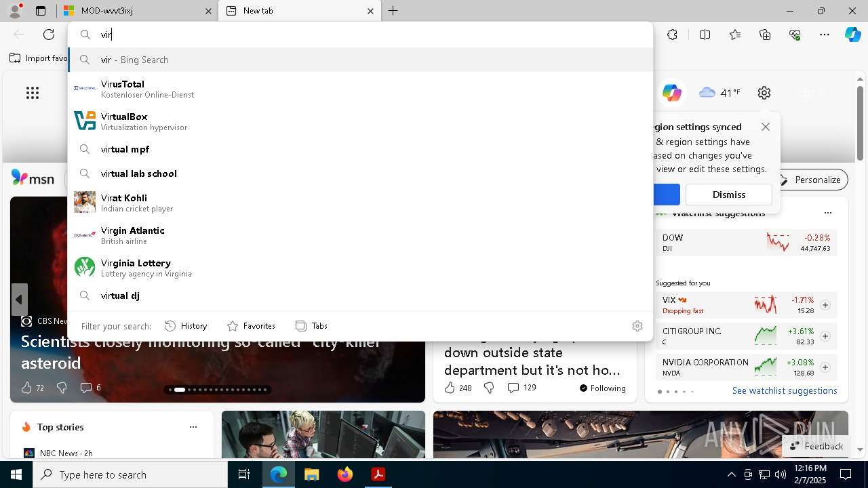Screen dimensions: 868x488
Task: Open search suggestion settings gear
Action: tap(637, 326)
